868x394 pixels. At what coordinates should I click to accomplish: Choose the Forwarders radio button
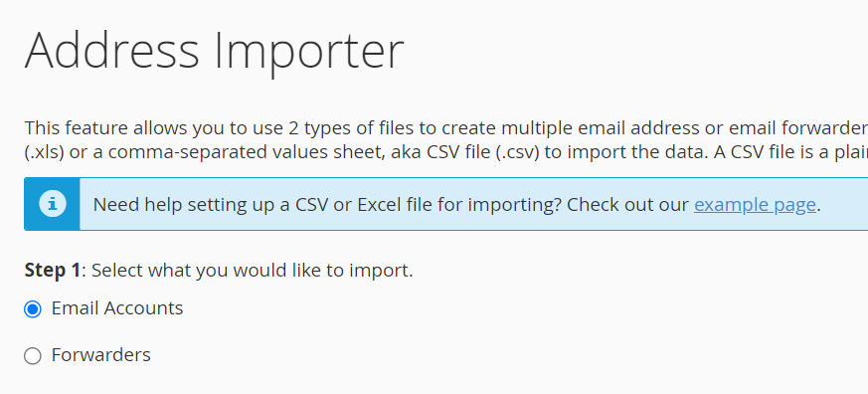click(33, 355)
